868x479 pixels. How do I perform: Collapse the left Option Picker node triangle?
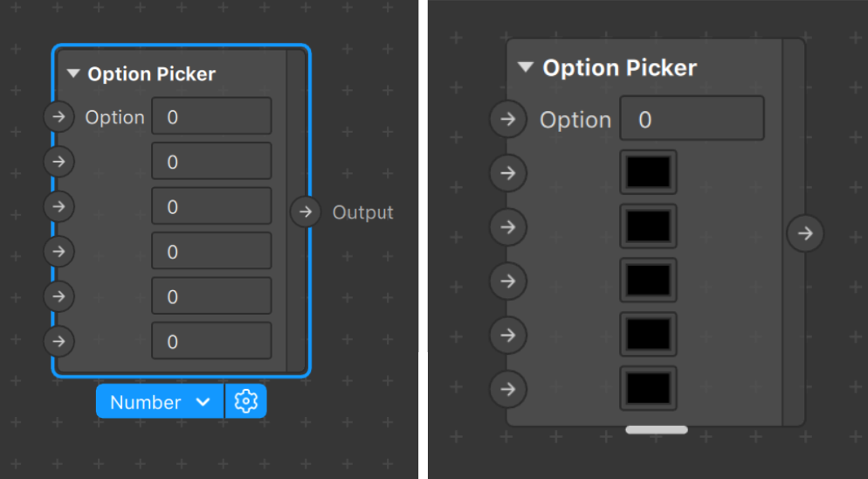(x=73, y=73)
